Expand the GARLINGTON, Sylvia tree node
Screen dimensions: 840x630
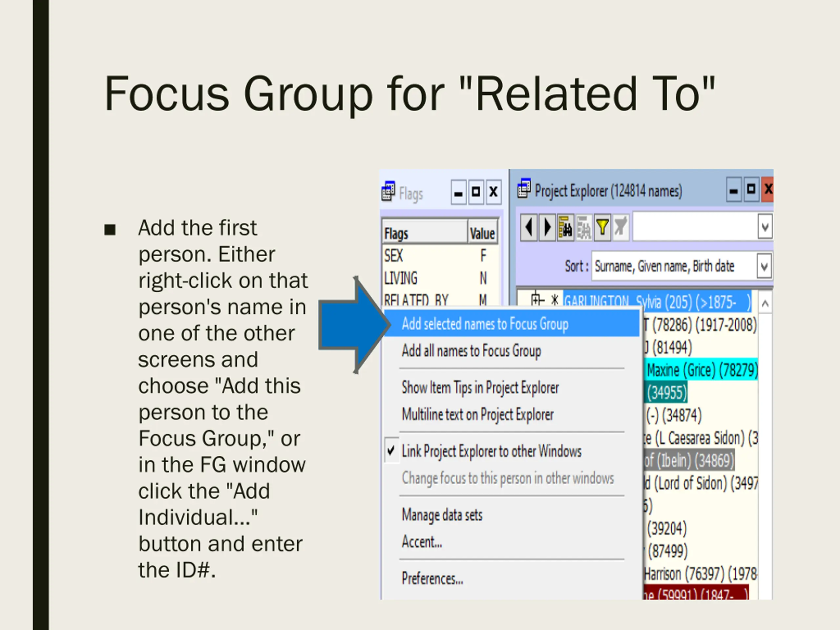pyautogui.click(x=536, y=300)
